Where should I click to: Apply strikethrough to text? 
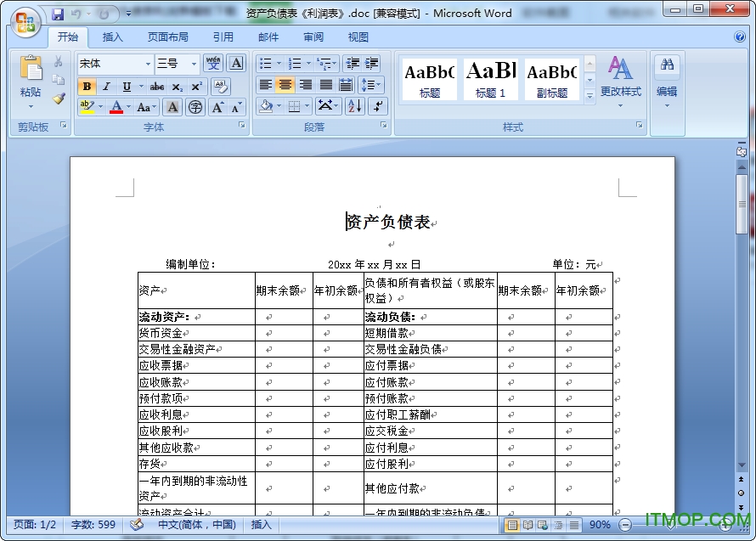[x=156, y=87]
